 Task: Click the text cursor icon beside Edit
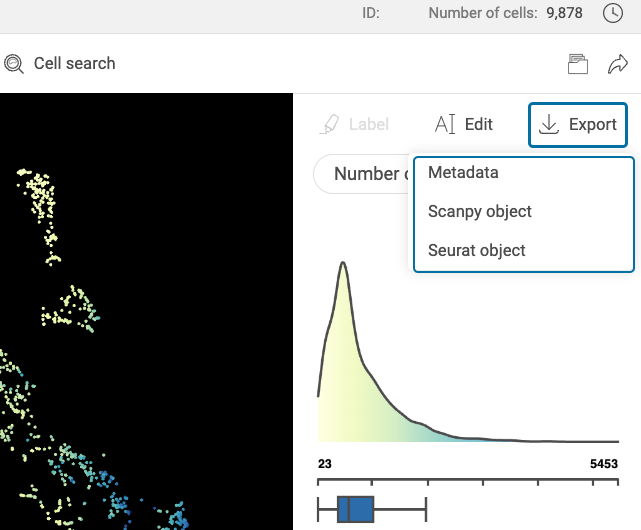pos(445,125)
